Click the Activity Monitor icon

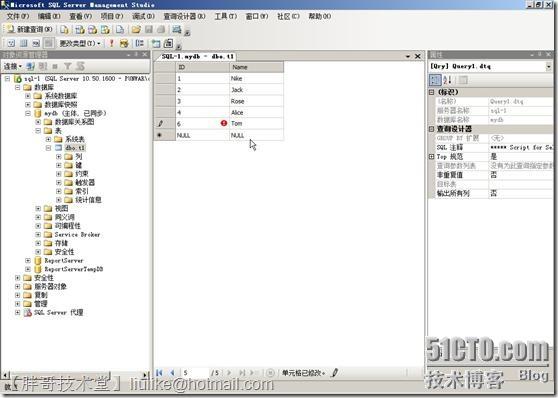[177, 30]
